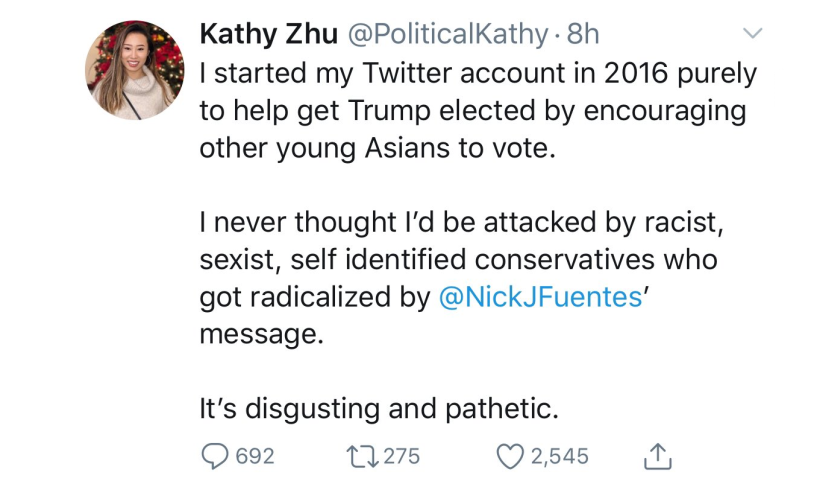Open the @PoliticalKathy handle link
814x487 pixels.
[x=446, y=34]
